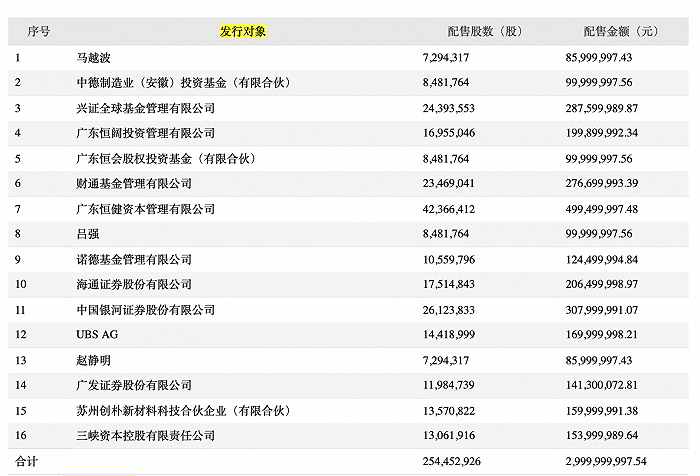
Task: Click share count 16,955,046
Action: point(449,133)
